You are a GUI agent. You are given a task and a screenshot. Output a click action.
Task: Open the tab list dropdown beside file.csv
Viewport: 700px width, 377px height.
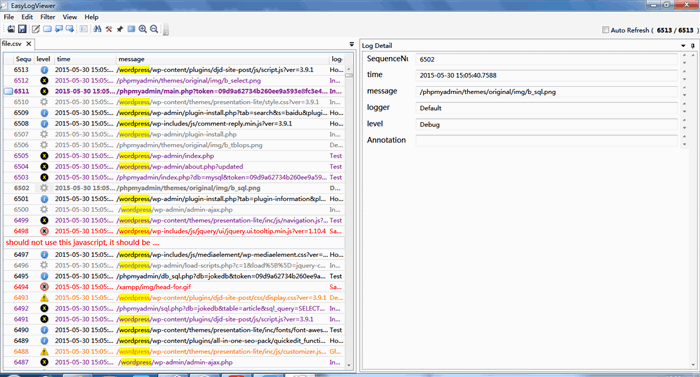[351, 44]
